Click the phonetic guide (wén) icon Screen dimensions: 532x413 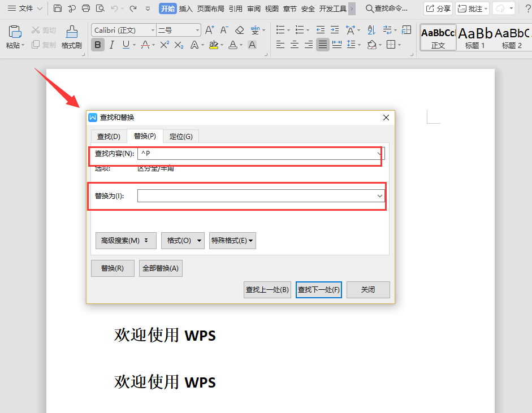(255, 30)
